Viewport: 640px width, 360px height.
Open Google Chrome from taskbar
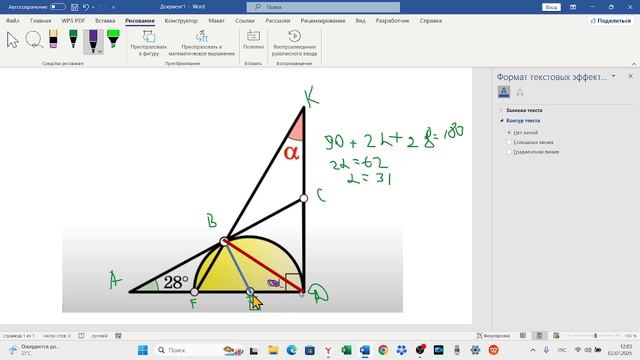click(383, 350)
